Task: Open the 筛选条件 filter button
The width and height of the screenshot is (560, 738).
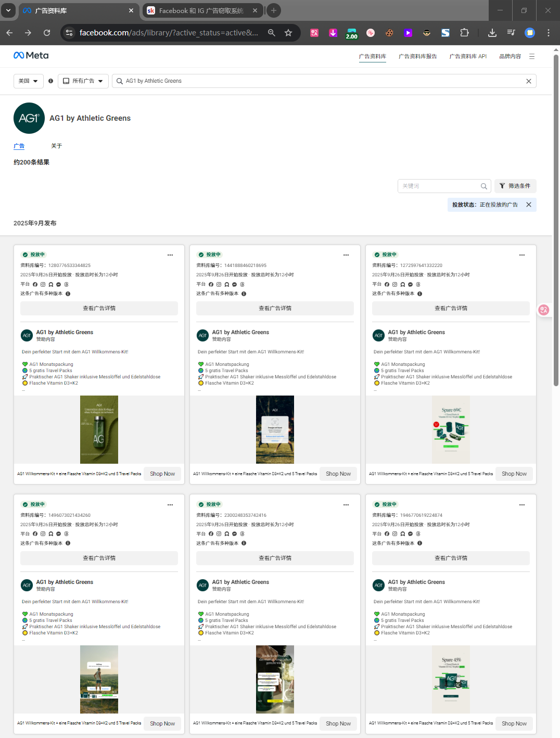Action: coord(515,186)
